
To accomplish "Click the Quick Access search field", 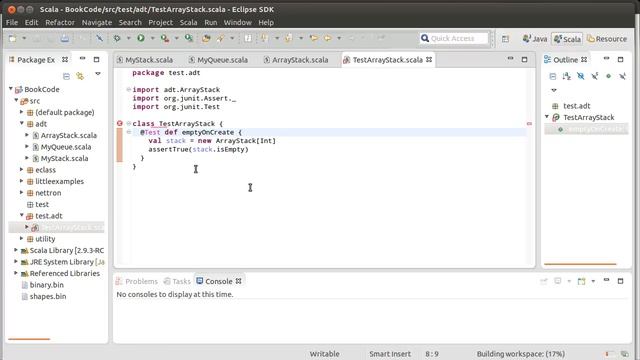I will coord(453,38).
